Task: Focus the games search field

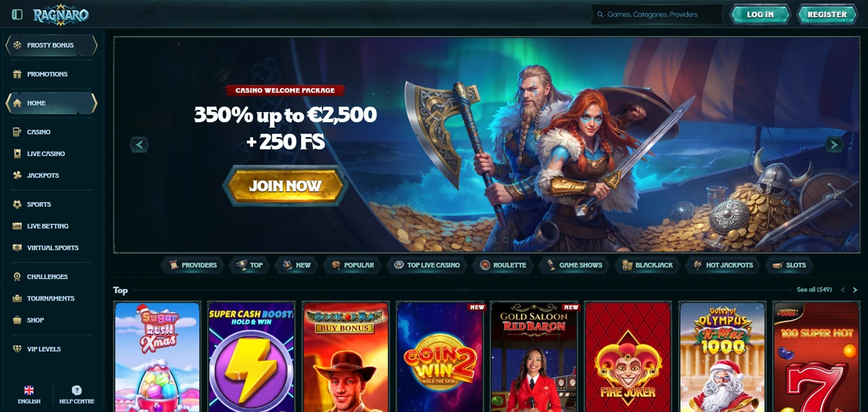Action: 657,14
